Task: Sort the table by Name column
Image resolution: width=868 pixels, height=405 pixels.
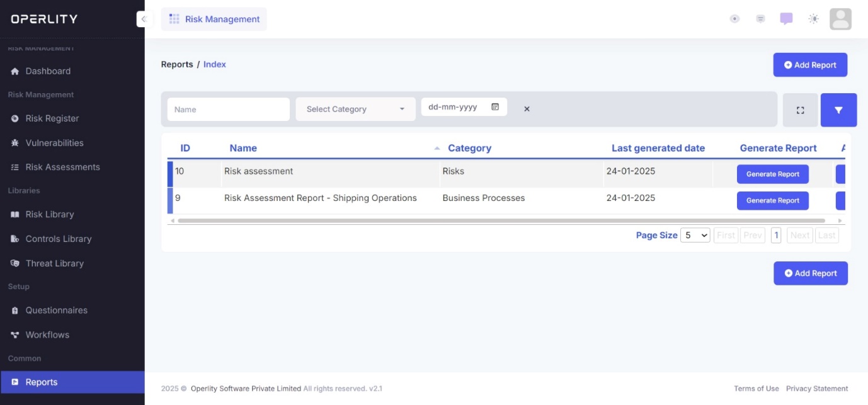Action: (x=243, y=148)
